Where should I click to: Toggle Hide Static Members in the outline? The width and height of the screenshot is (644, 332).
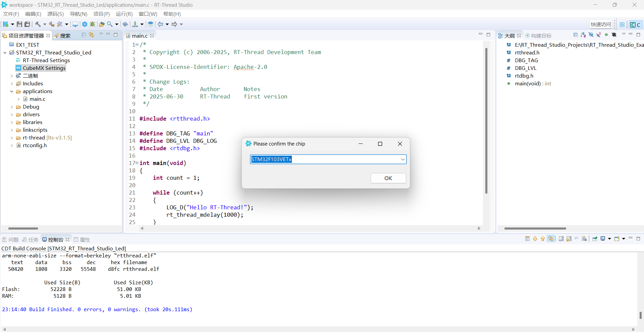tap(599, 35)
